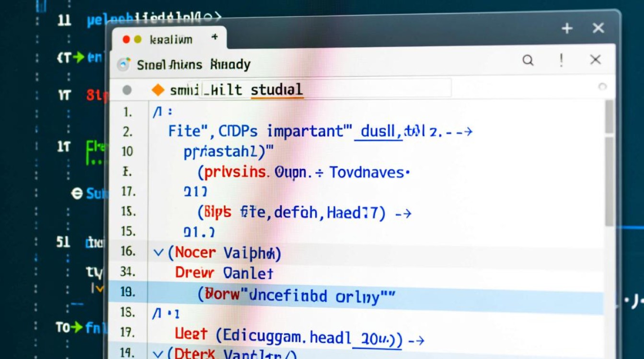Click the grey dot left of the diamond
Viewport: 644px width, 359px height.
[127, 90]
